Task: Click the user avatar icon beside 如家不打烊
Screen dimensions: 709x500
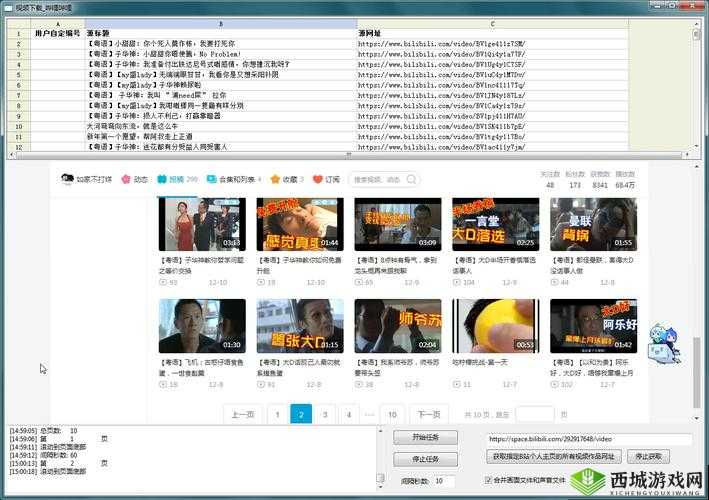Action: pos(67,180)
